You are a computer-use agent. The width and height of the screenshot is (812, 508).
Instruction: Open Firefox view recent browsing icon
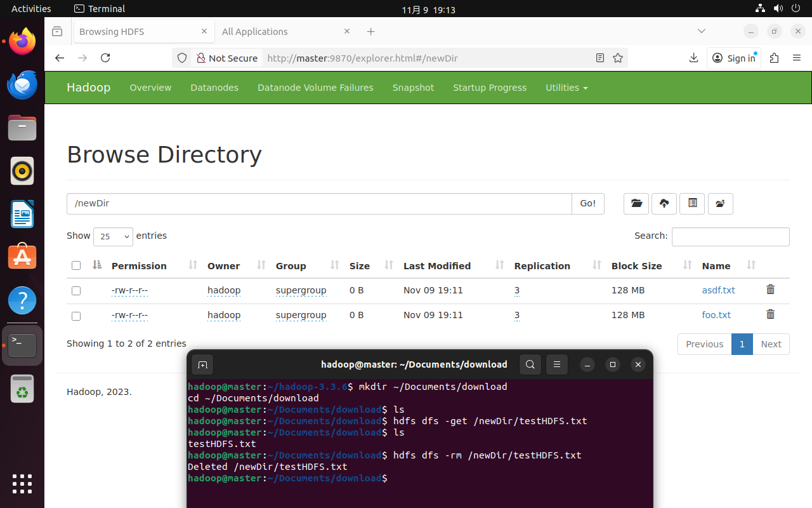(x=57, y=31)
